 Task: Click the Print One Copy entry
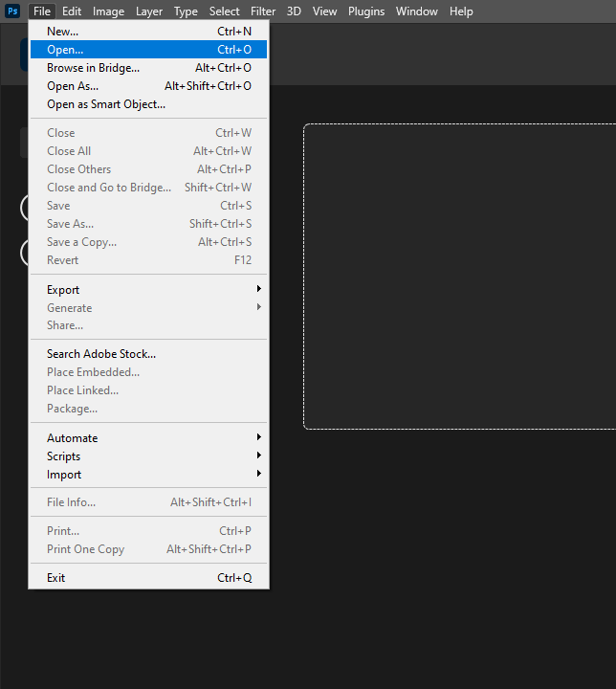click(x=148, y=549)
